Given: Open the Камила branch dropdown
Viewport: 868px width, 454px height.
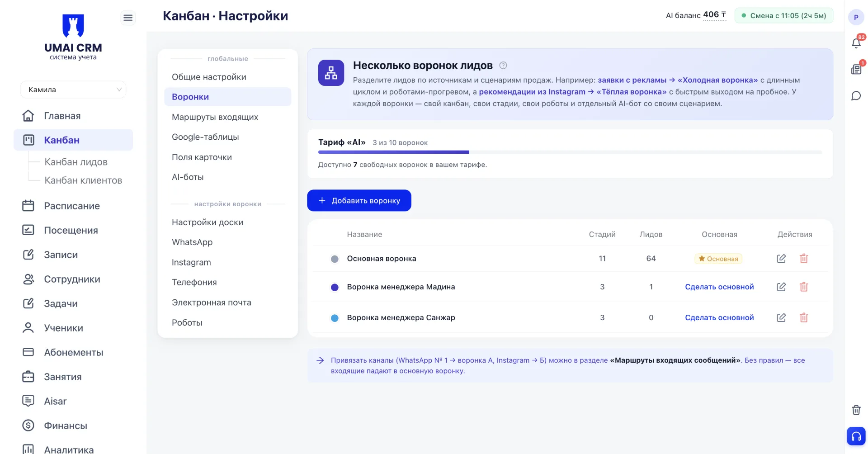Looking at the screenshot, I should point(73,90).
